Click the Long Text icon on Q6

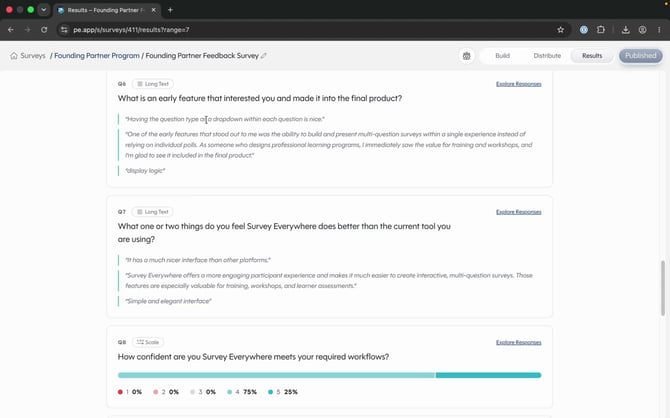point(140,84)
